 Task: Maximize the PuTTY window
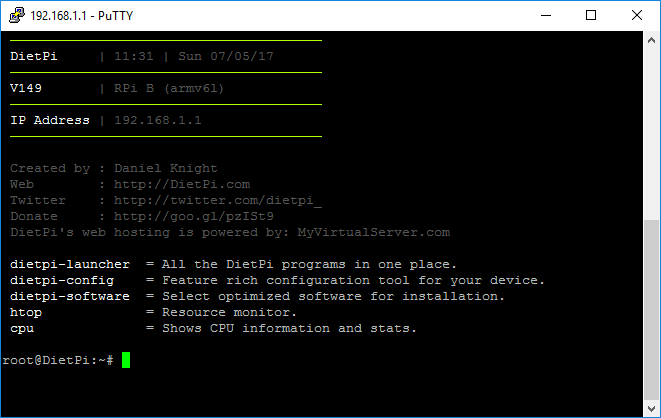pyautogui.click(x=591, y=16)
